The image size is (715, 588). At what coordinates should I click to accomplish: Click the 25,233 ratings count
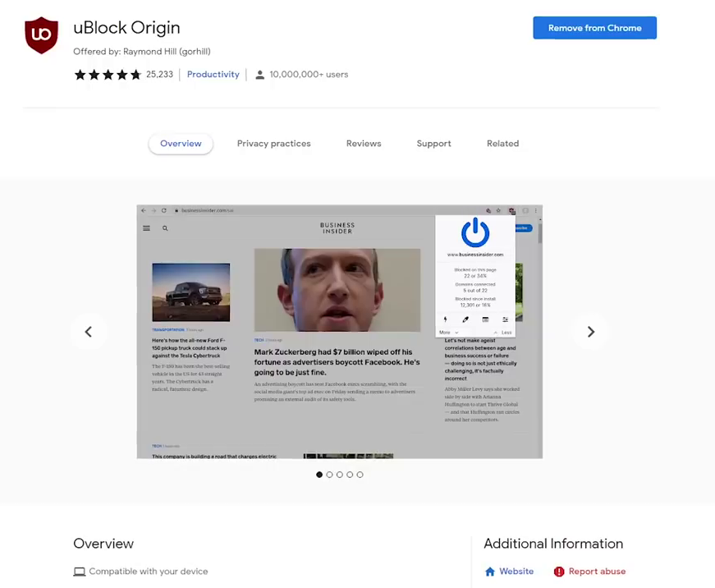pos(159,75)
